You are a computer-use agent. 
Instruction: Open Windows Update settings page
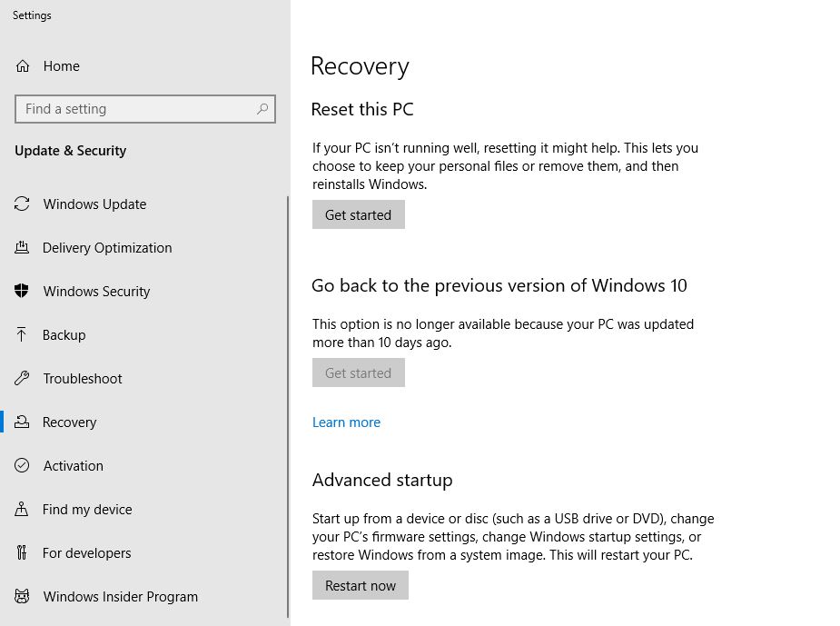[x=94, y=204]
